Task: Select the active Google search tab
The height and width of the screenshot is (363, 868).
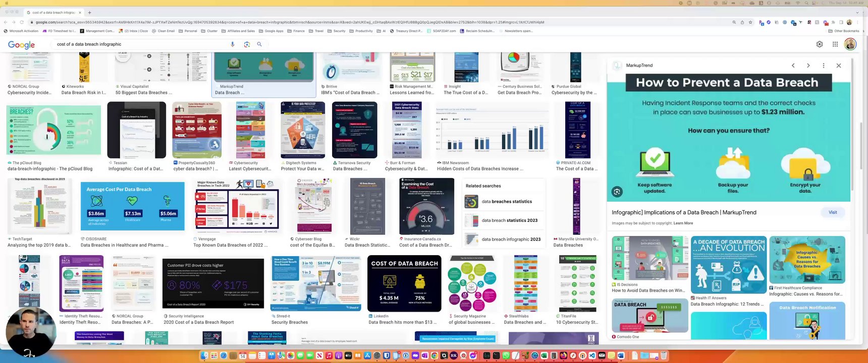Action: pyautogui.click(x=53, y=12)
